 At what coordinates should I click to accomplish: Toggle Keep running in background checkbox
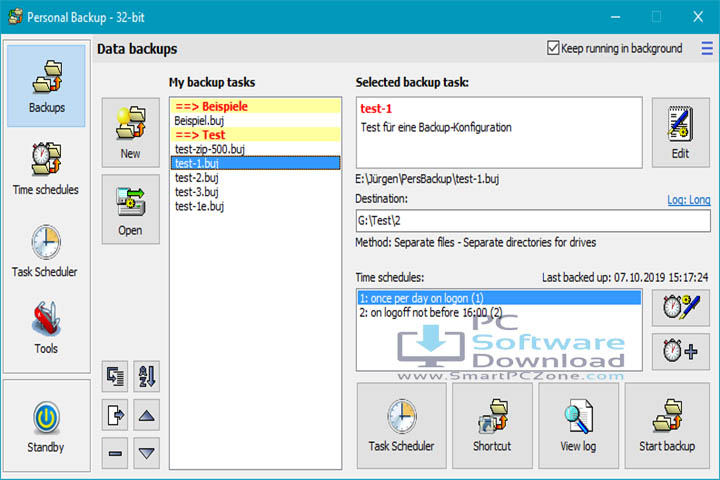click(x=553, y=48)
